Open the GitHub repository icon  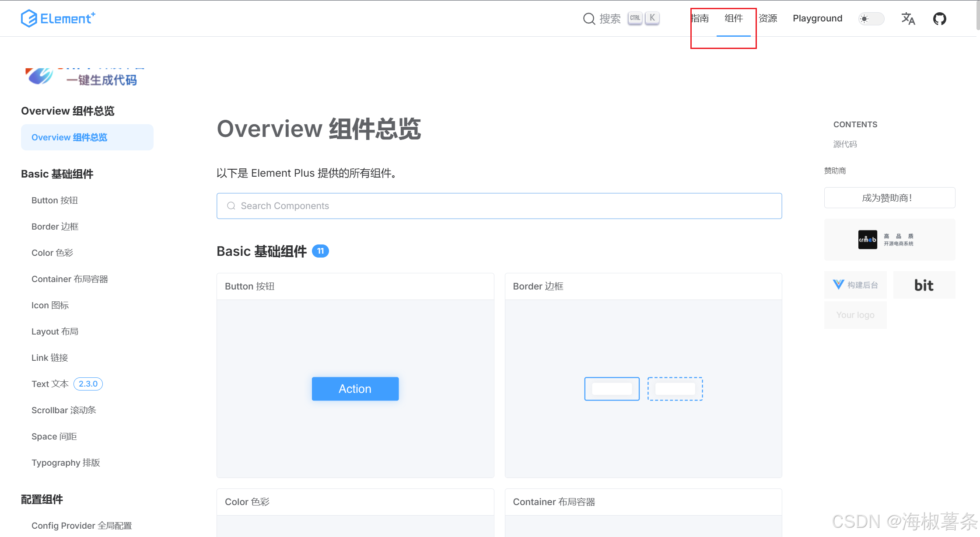point(939,18)
